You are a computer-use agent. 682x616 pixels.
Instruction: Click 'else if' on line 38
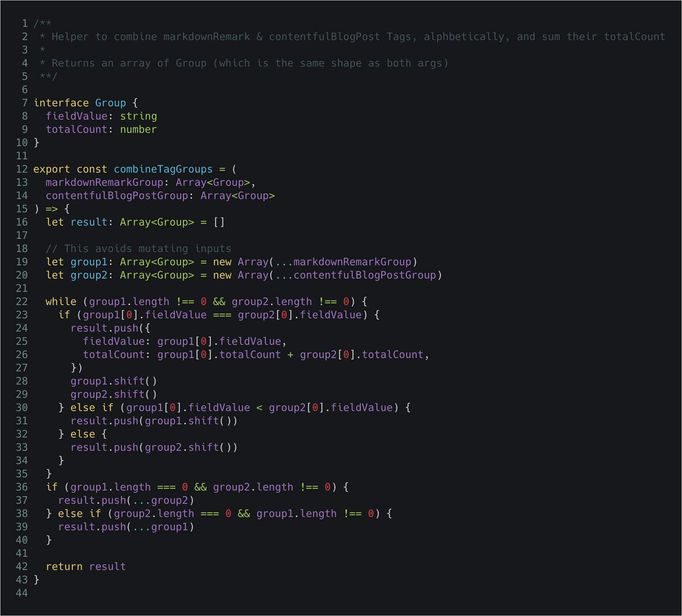click(x=79, y=514)
